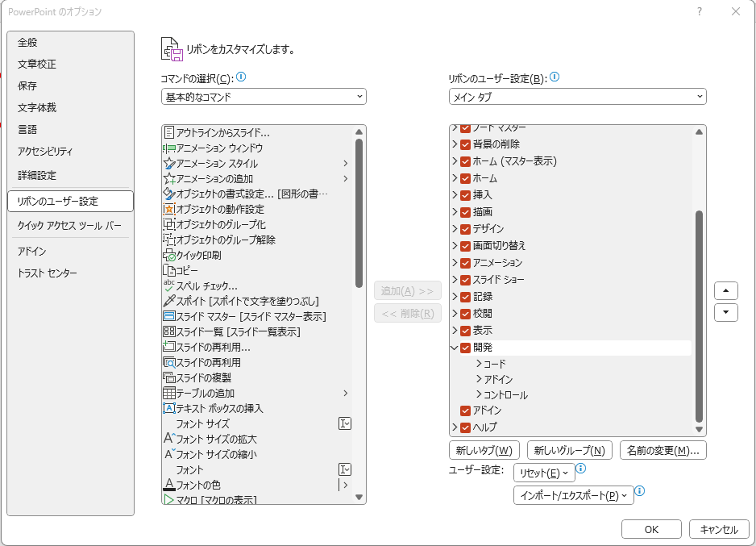Select the スポイト eyedropper icon
Image resolution: width=756 pixels, height=546 pixels.
169,301
